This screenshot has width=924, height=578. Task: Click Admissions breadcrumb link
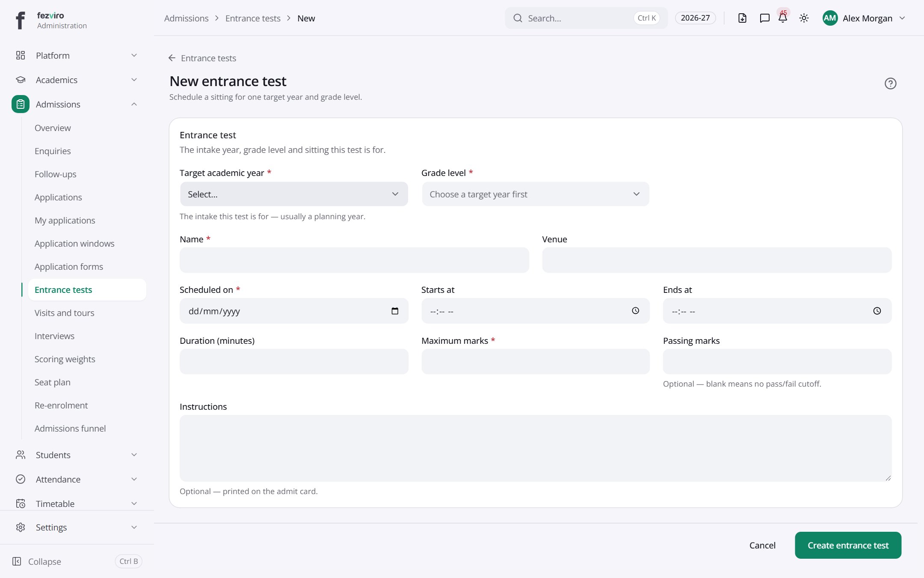coord(186,18)
